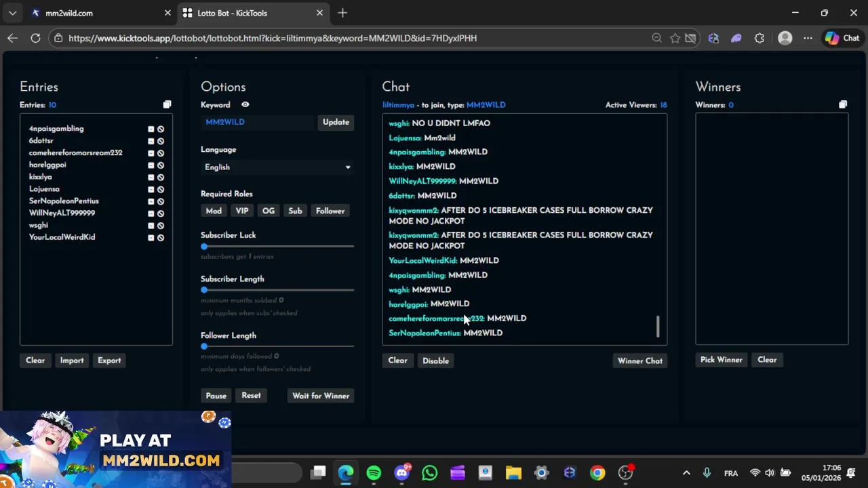Remove WillNeyALT999999 with the minus icon
This screenshot has height=488, width=868.
151,213
